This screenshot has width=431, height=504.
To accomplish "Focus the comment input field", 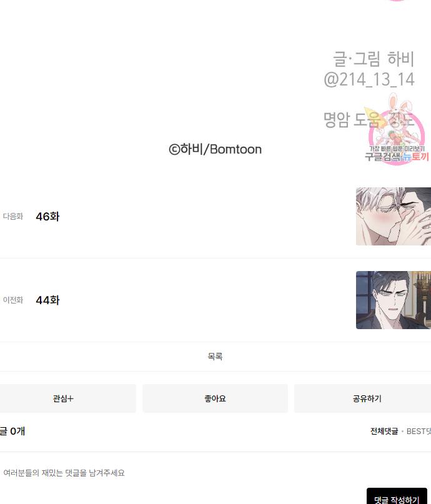I will coord(215,473).
